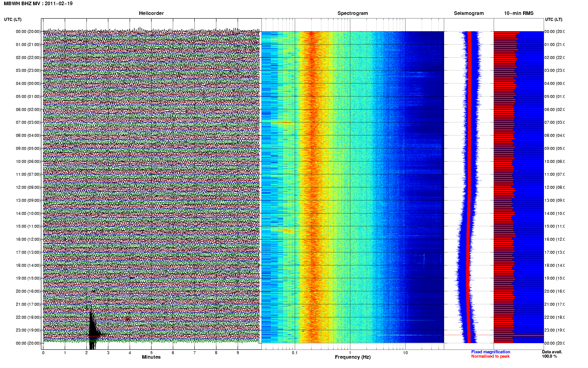The width and height of the screenshot is (588, 368).
Task: Click the '11:00 (07:00)' time label
Action: click(28, 174)
